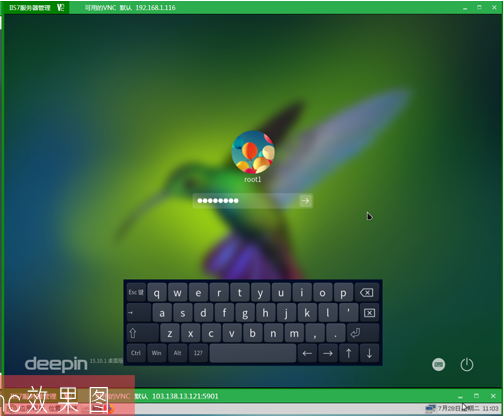
Task: Submit password with the arrow button
Action: [x=305, y=201]
